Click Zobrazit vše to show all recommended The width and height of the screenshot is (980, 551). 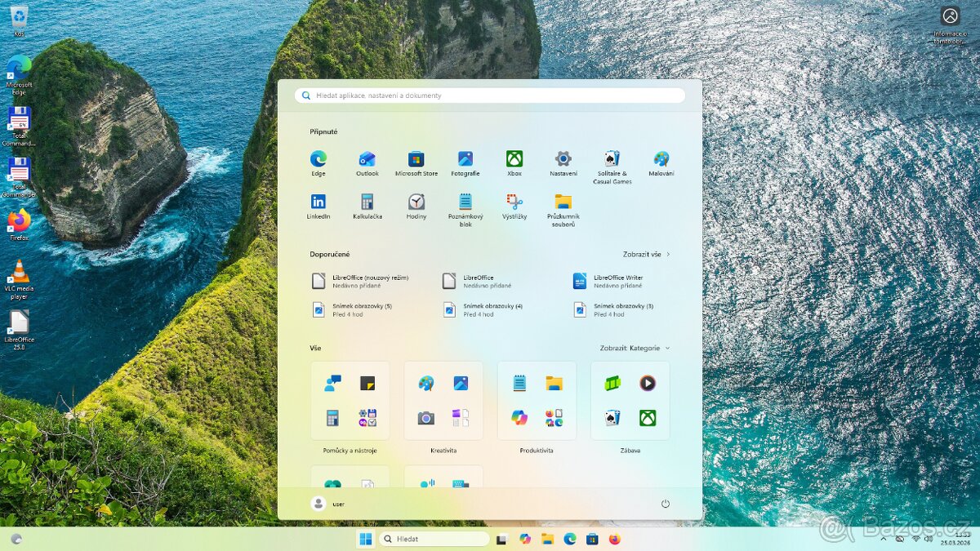[x=646, y=255]
